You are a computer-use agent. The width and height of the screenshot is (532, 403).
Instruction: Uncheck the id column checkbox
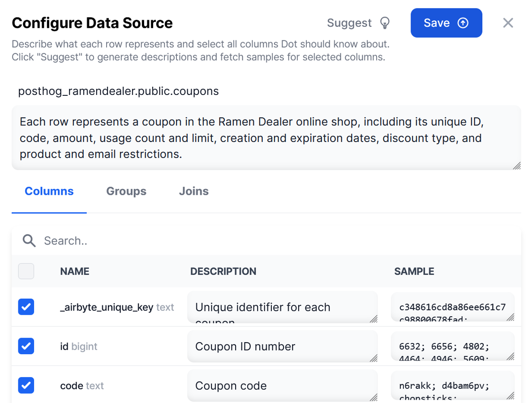pyautogui.click(x=26, y=346)
